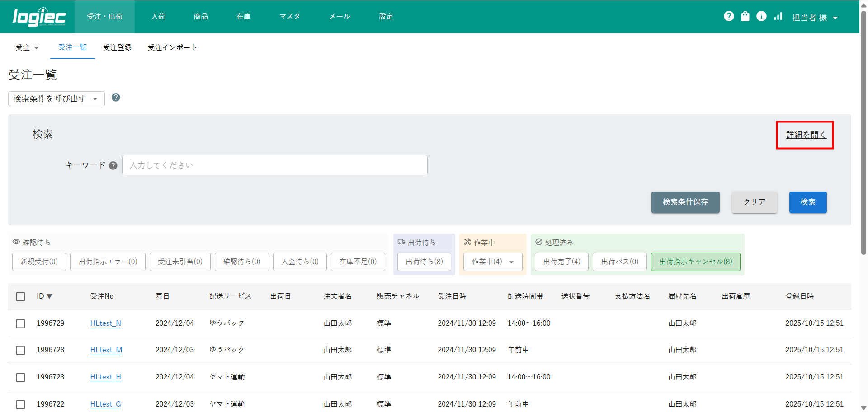This screenshot has height=412, width=868.
Task: Select checkbox for order 1996723
Action: [20, 377]
